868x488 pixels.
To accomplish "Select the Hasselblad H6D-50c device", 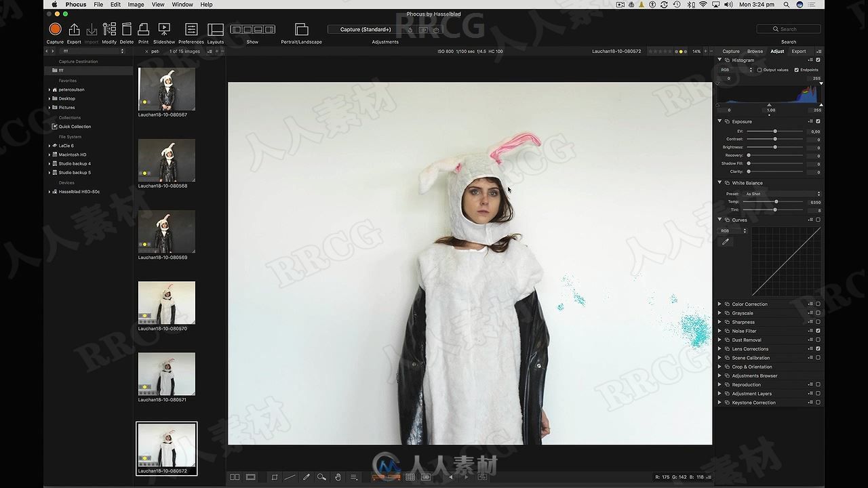I will 79,192.
